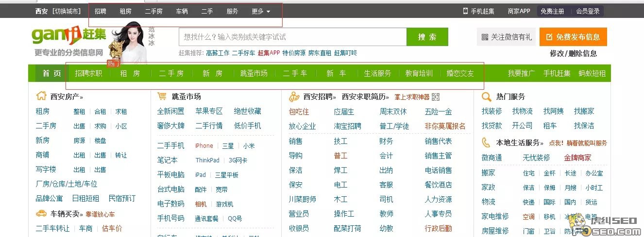The height and width of the screenshot is (237, 644).
Task: Open 招聘 in the top bar
Action: pos(101,11)
